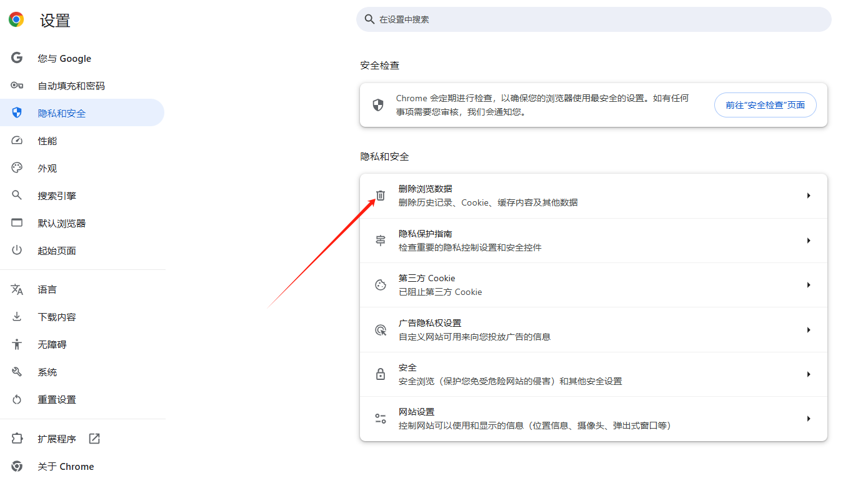This screenshot has width=868, height=478.
Task: Click the palette icon for 外观
Action: click(17, 168)
